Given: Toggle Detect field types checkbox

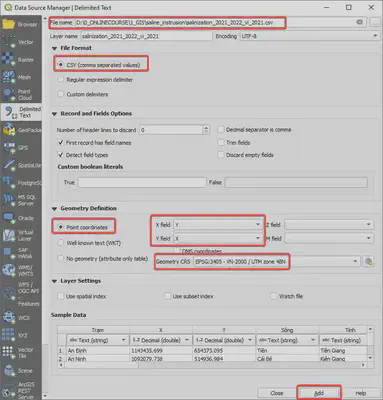Looking at the screenshot, I should coord(83,155).
